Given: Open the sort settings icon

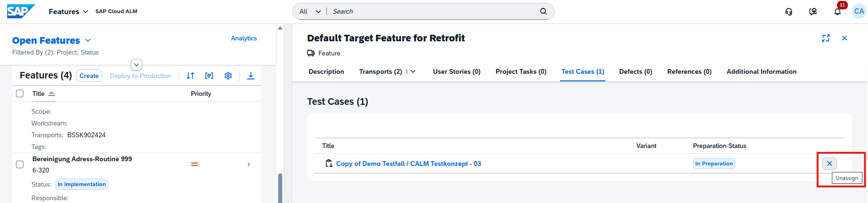Looking at the screenshot, I should pyautogui.click(x=190, y=76).
